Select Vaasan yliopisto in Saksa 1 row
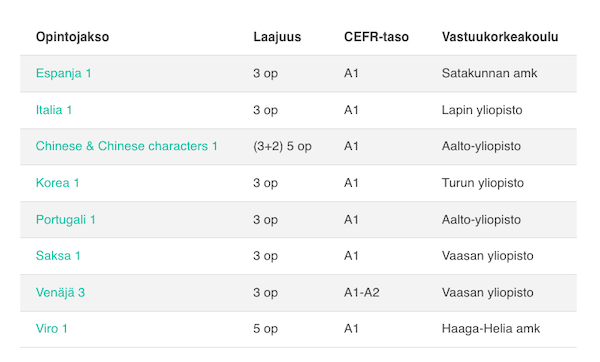Image resolution: width=600 pixels, height=362 pixels. (x=487, y=256)
